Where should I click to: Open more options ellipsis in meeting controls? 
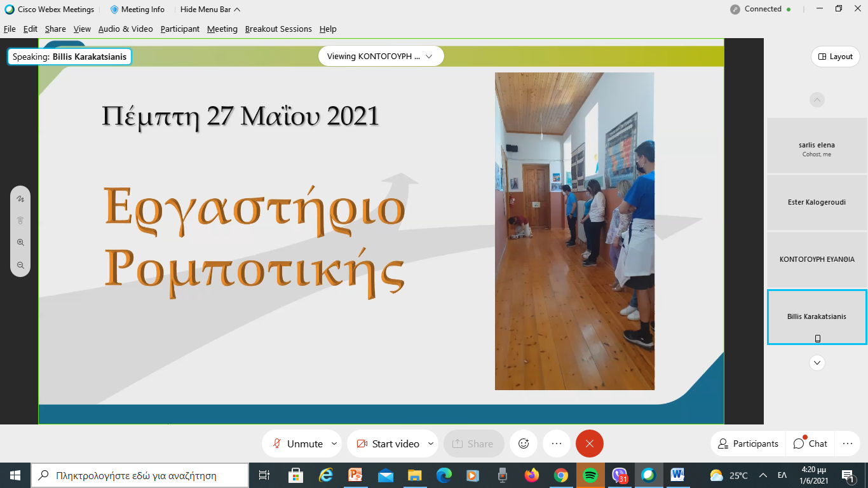point(557,444)
